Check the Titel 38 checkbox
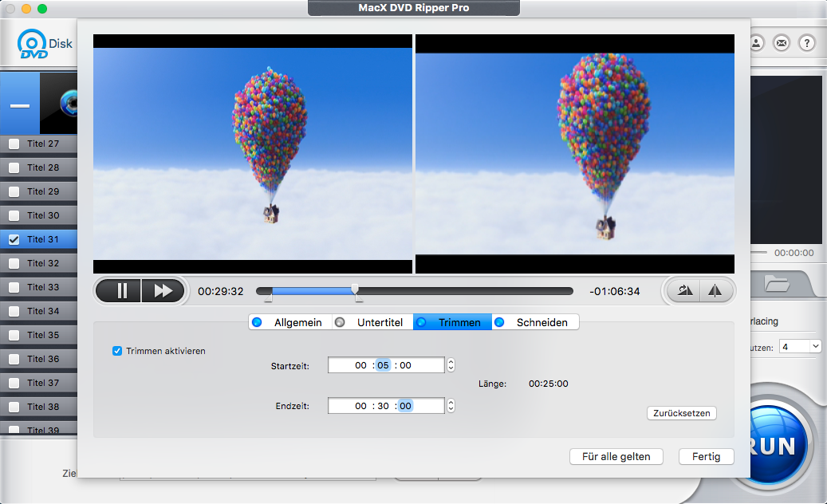 [14, 407]
